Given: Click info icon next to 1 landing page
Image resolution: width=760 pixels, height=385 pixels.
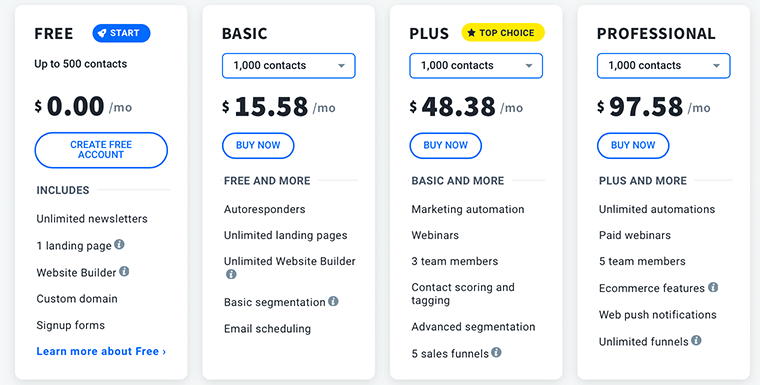Looking at the screenshot, I should pos(119,244).
